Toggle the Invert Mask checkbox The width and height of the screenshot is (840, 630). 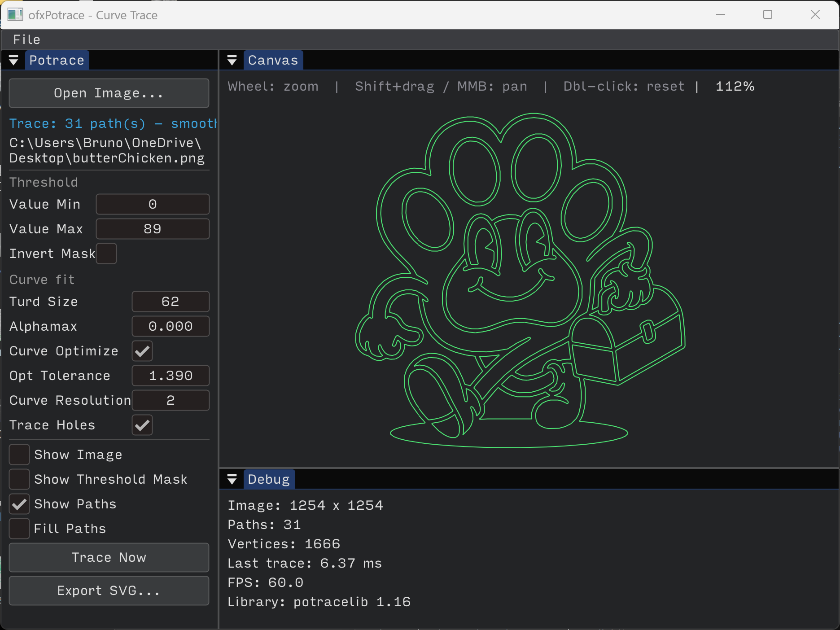[x=106, y=254]
